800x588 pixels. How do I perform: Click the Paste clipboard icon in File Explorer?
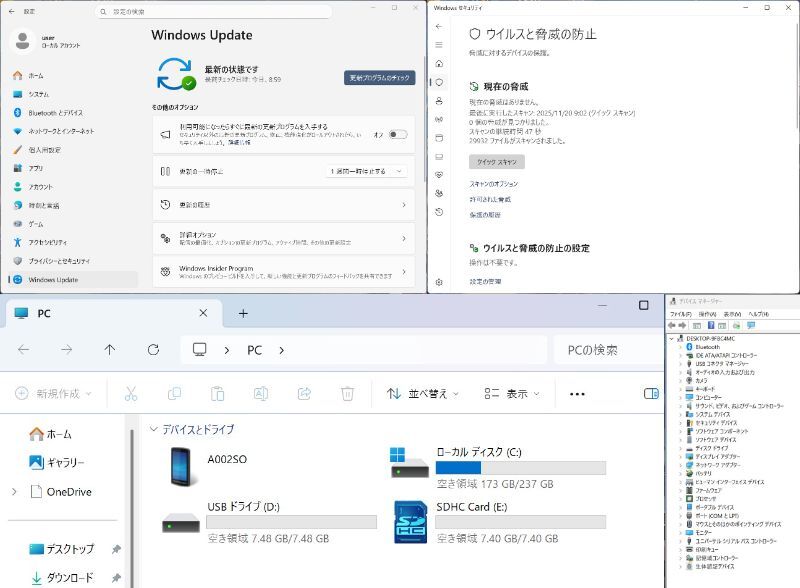[217, 394]
